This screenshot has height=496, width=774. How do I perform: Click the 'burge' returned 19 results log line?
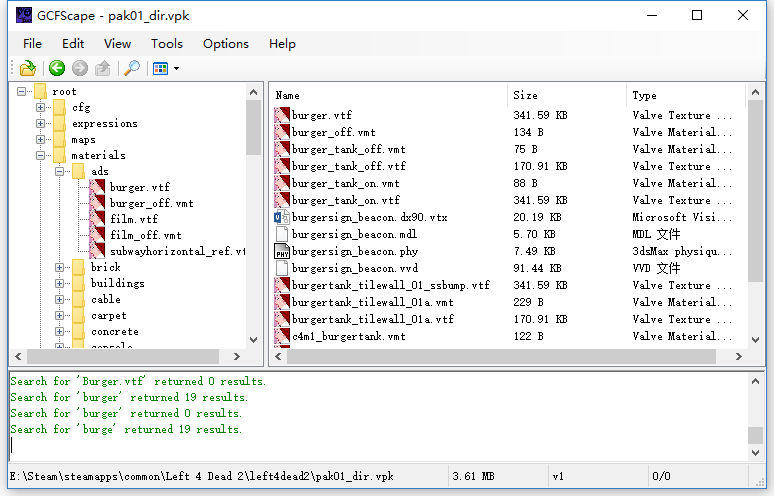tap(126, 429)
